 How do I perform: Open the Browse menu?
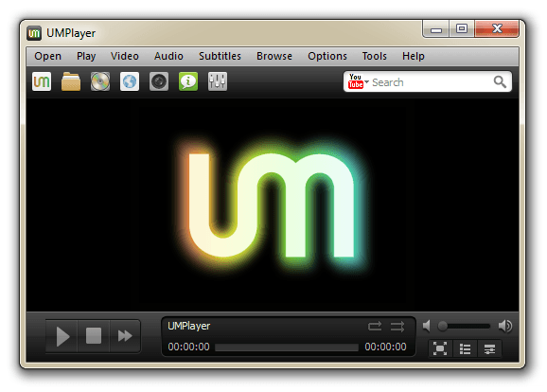[274, 56]
